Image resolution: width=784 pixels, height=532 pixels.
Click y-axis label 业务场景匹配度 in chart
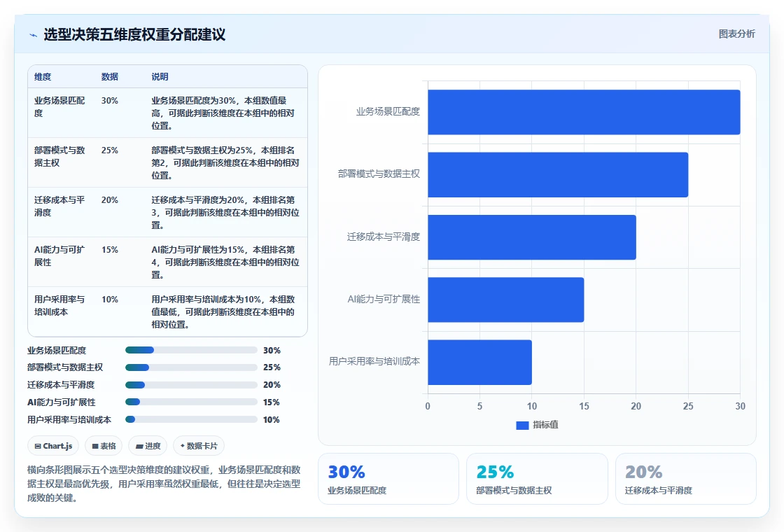388,111
